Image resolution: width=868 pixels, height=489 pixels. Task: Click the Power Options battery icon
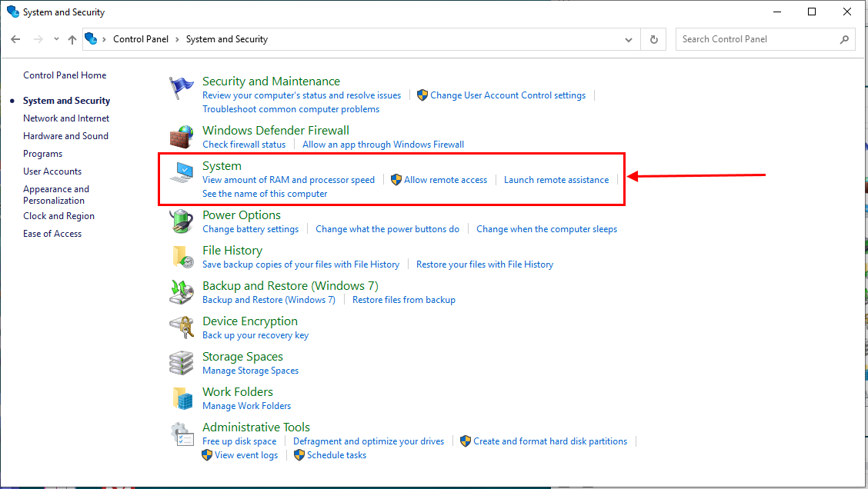[181, 221]
